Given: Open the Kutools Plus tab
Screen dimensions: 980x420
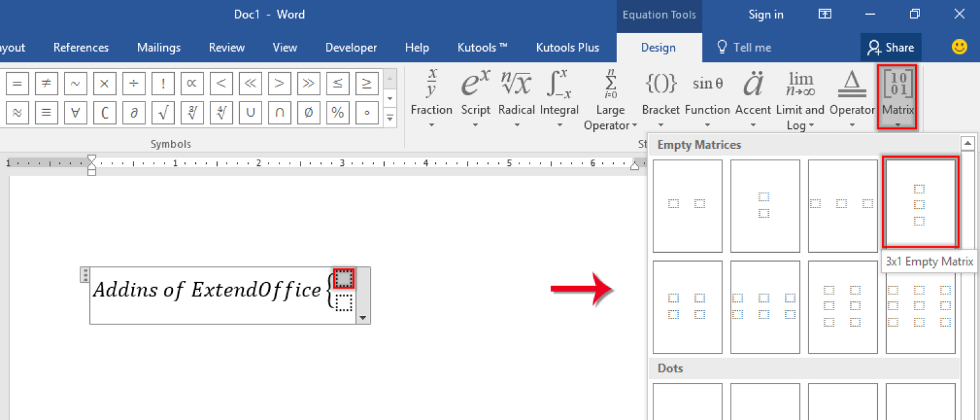Looking at the screenshot, I should (567, 47).
